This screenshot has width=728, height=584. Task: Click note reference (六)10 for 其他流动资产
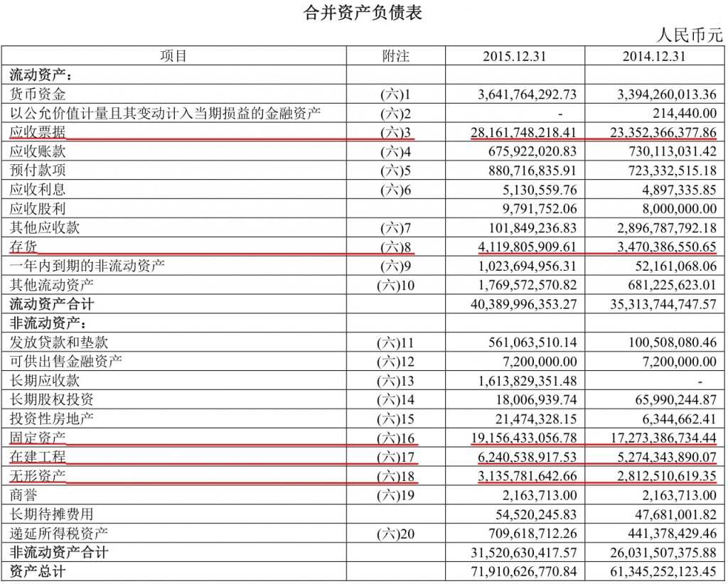395,285
